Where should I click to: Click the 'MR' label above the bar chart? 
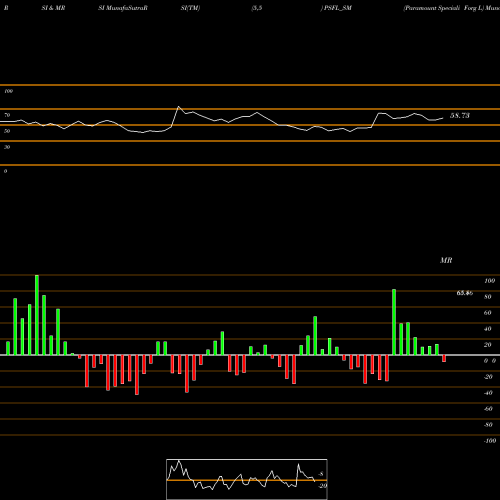pyautogui.click(x=446, y=260)
